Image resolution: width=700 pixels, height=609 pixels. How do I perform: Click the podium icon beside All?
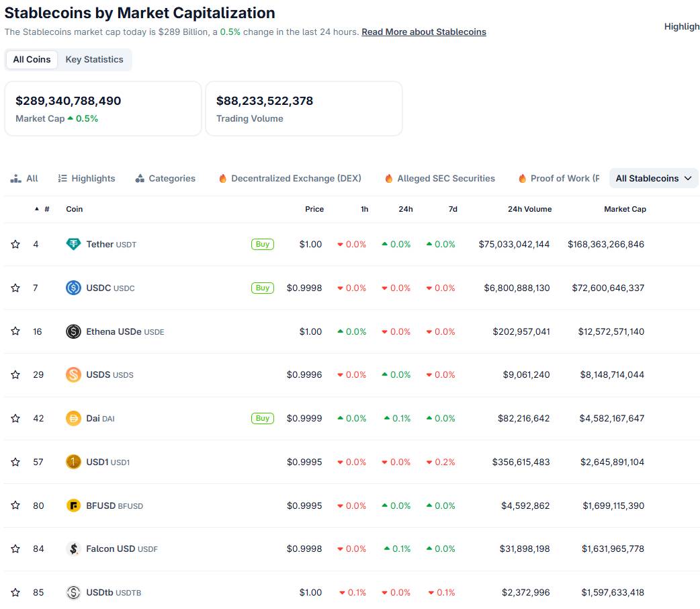(15, 178)
